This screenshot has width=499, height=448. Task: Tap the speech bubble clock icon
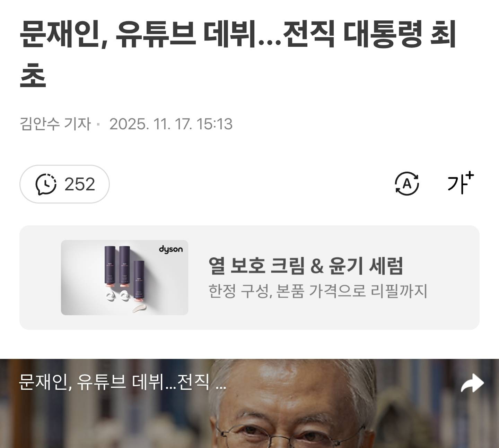click(46, 184)
